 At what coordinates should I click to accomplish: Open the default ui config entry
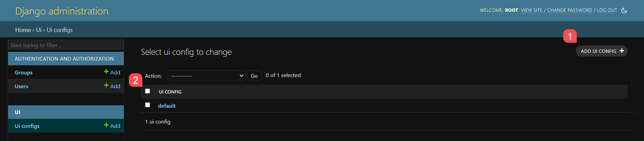click(x=167, y=106)
